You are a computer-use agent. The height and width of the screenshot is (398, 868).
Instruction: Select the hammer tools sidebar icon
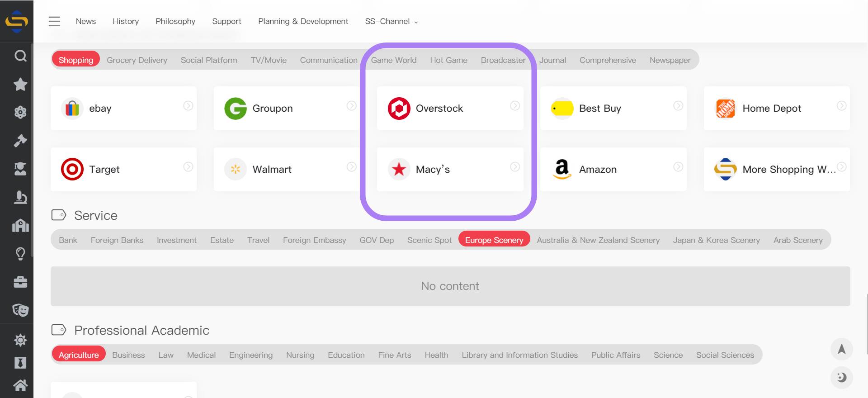point(20,141)
